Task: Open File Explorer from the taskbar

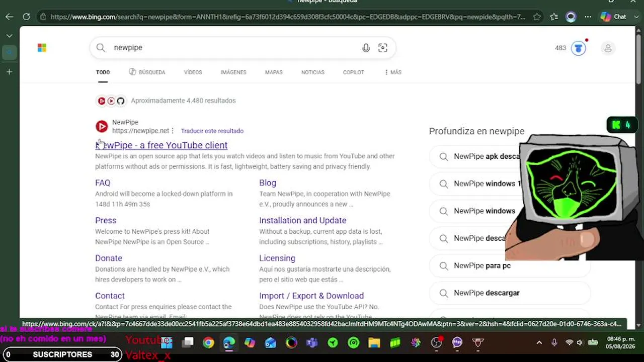Action: click(374, 343)
